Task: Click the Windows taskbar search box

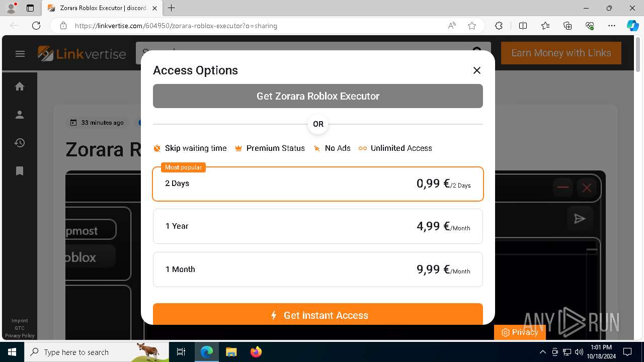Action: 97,352
